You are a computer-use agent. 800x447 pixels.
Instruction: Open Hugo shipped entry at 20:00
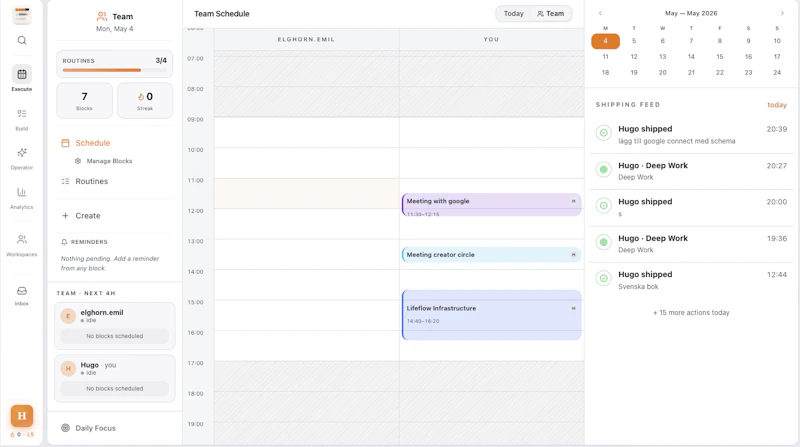[691, 207]
